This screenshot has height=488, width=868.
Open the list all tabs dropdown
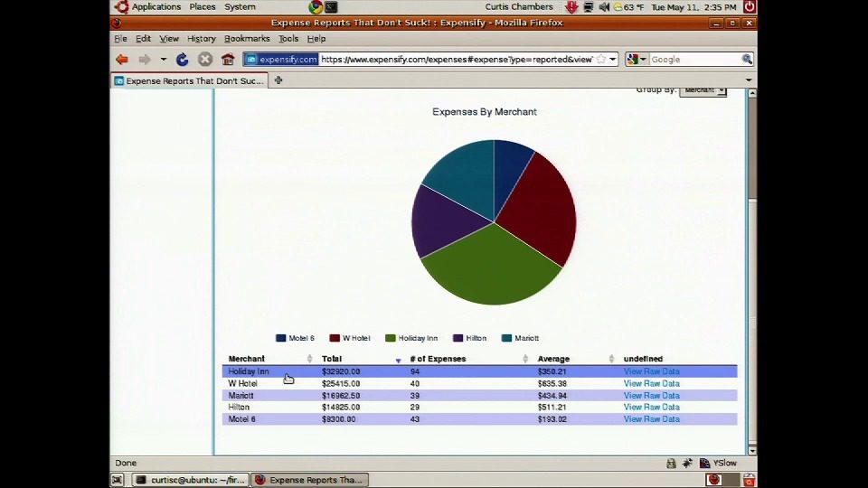(x=749, y=80)
